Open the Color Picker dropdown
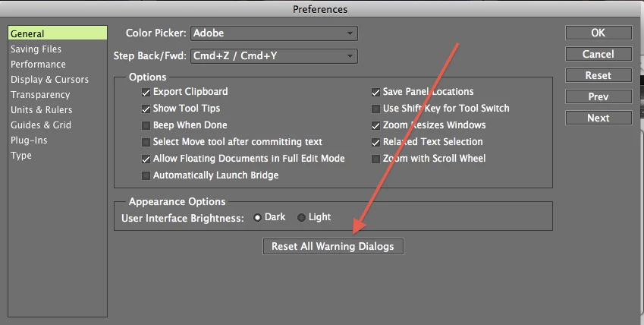 (274, 33)
